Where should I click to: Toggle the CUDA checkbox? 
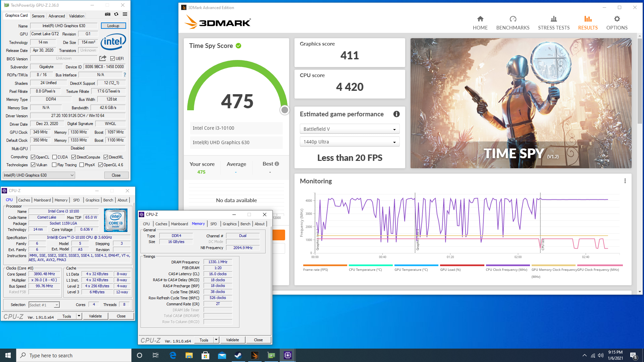tap(54, 157)
